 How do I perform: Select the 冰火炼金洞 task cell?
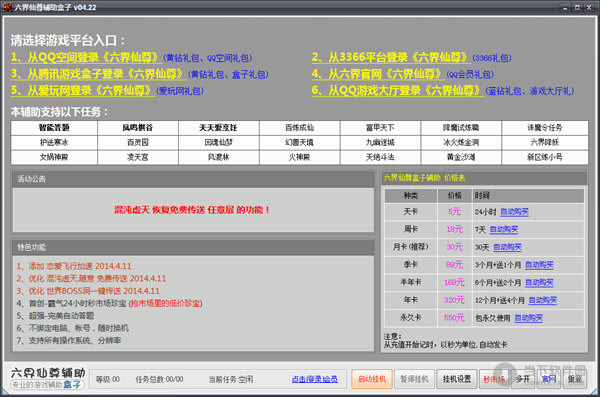(461, 142)
